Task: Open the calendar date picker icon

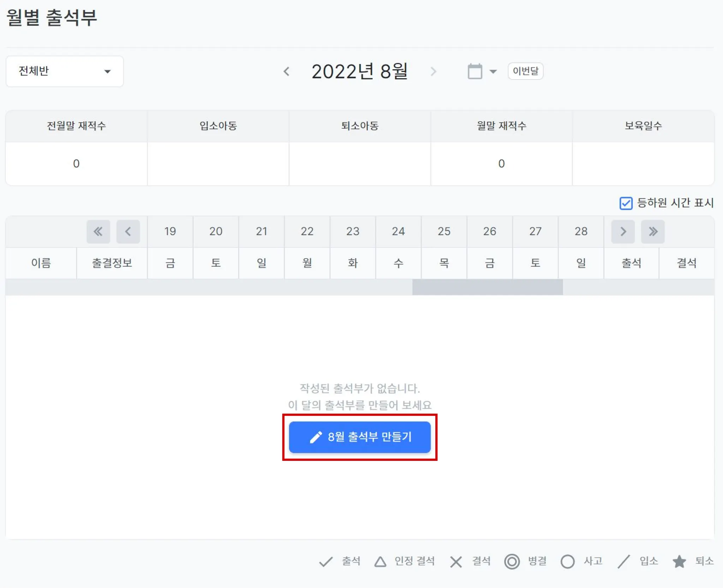Action: pos(474,72)
